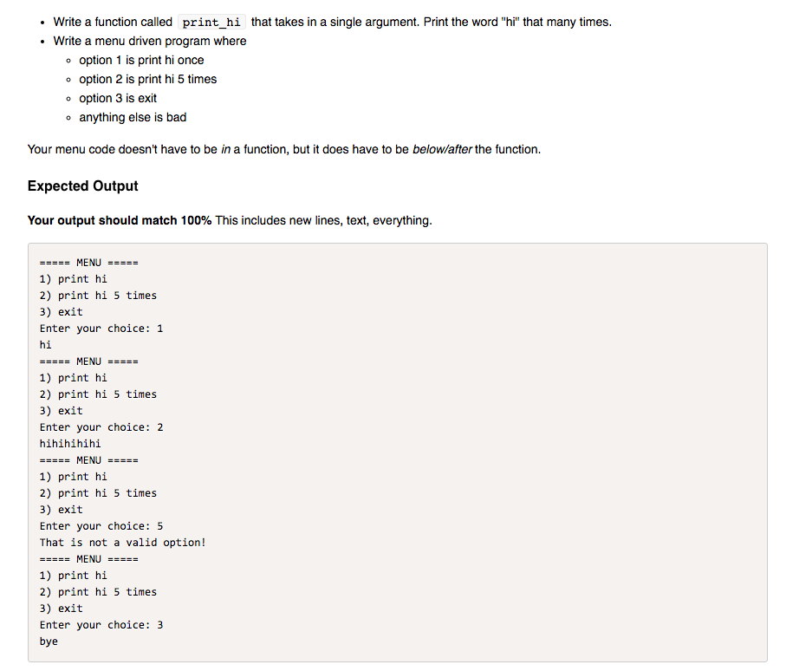This screenshot has width=812, height=671.
Task: Click the first '===== MENU =====' line
Action: [x=89, y=263]
